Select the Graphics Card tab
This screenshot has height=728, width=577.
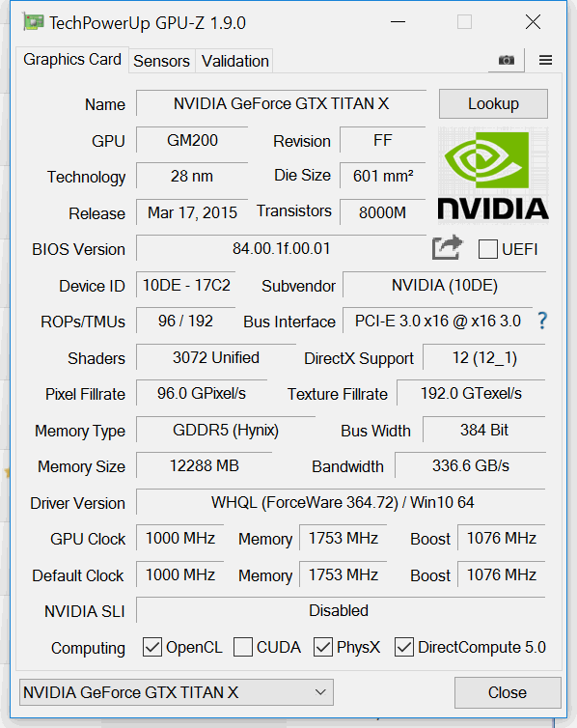coord(72,60)
